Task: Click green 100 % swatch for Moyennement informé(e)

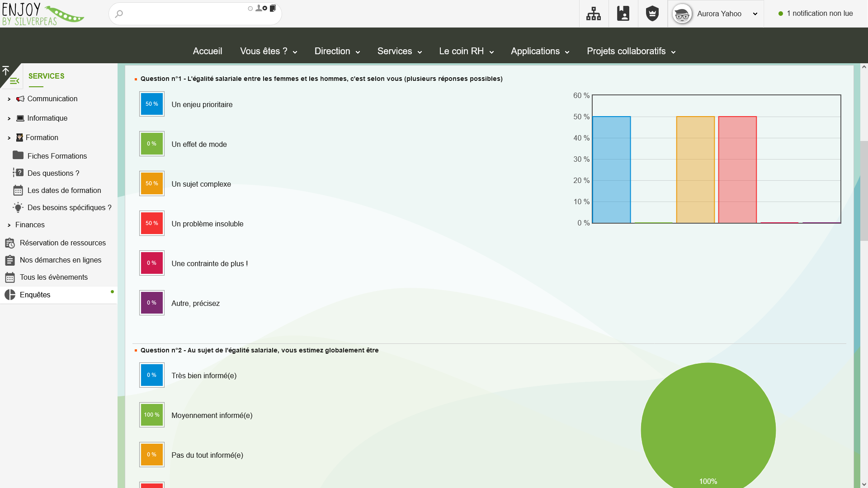Action: click(x=152, y=415)
